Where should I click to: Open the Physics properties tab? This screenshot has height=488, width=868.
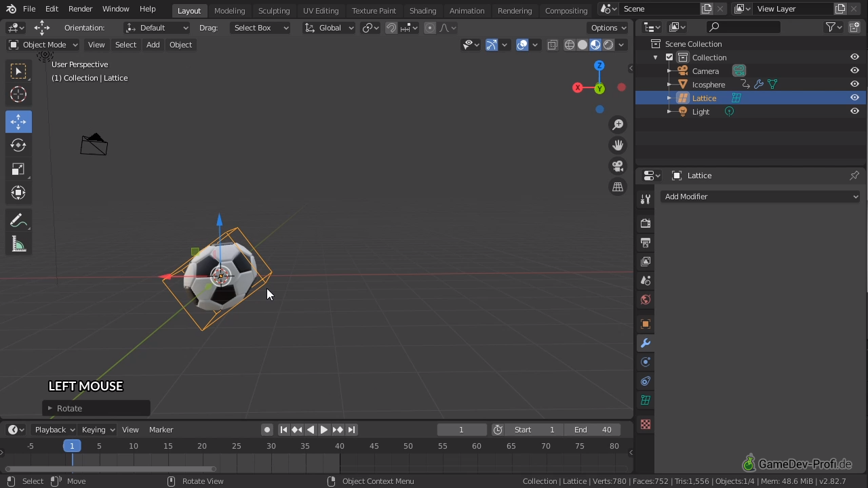coord(646,362)
